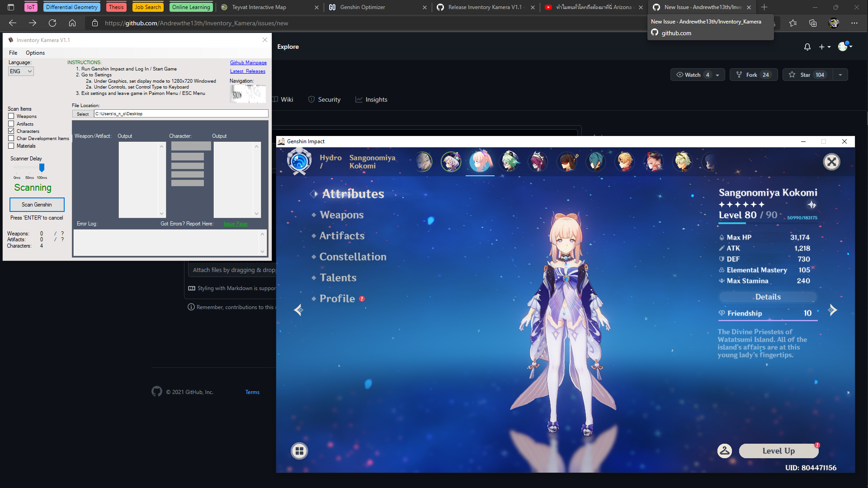Uncheck the Characters scan checkbox
Screen dimensions: 868x488
point(11,131)
